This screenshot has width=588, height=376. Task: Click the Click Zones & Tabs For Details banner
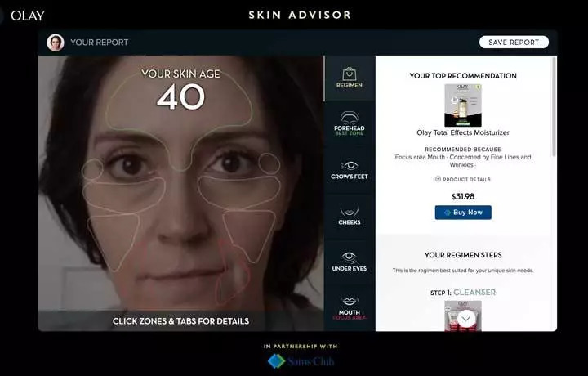[x=180, y=321]
